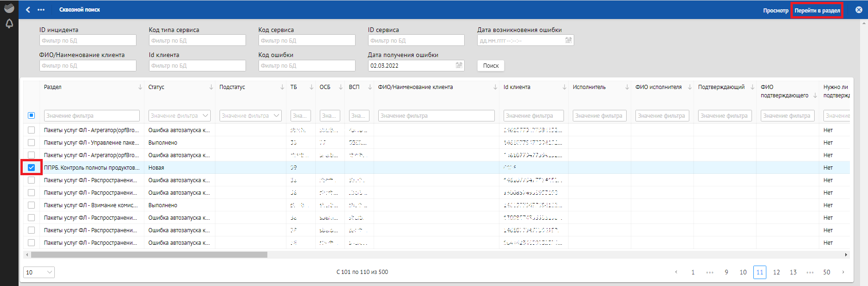Open notifications bell in left sidebar
This screenshot has width=868, height=286.
9,24
